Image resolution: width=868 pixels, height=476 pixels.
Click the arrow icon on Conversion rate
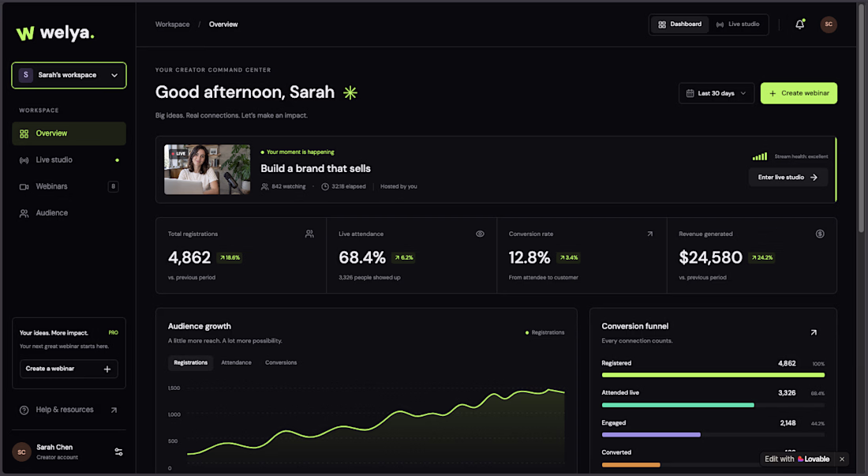point(650,234)
